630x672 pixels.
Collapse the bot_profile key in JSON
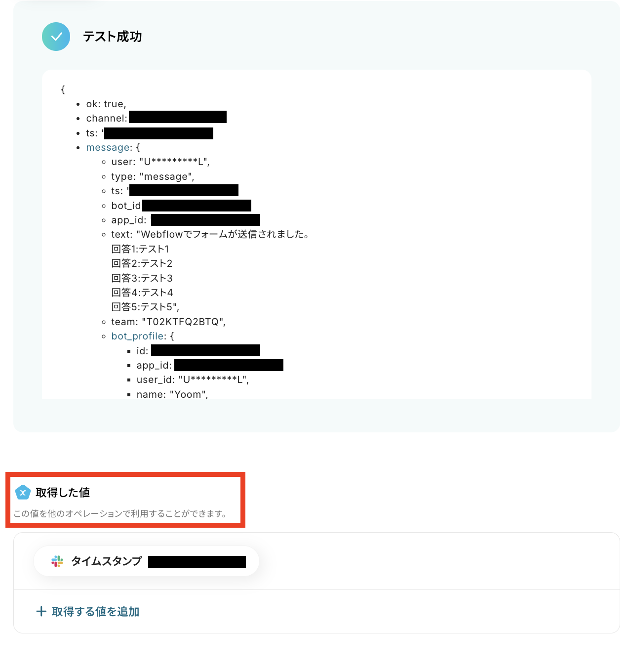[138, 336]
